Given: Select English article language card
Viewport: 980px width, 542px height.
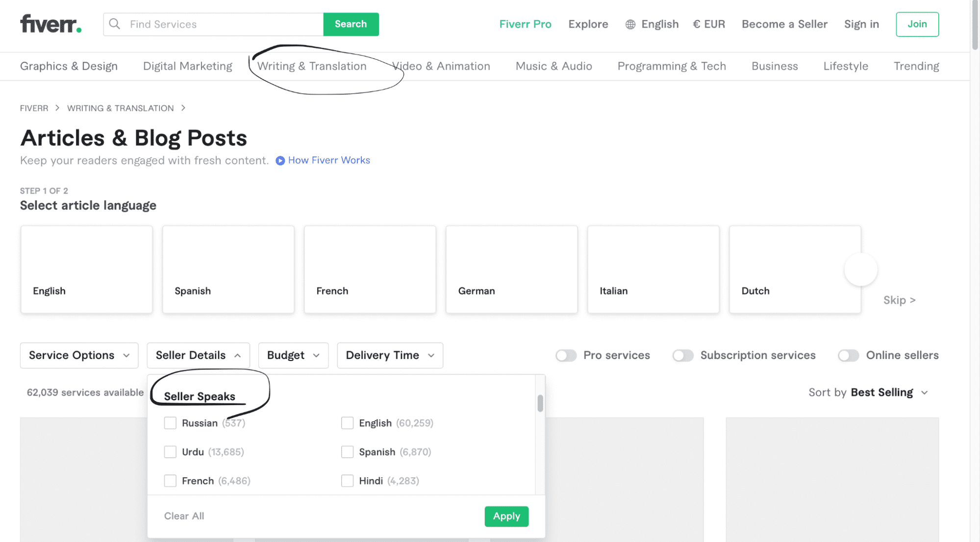Looking at the screenshot, I should [x=86, y=269].
